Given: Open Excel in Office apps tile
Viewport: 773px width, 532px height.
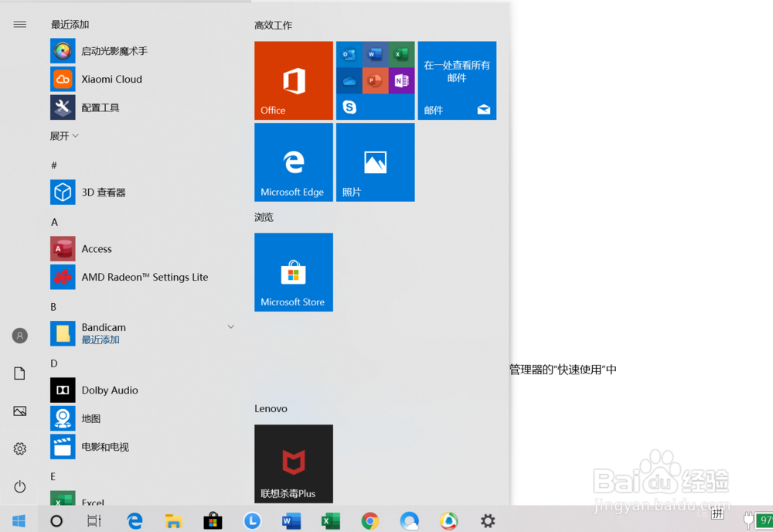Looking at the screenshot, I should [401, 54].
